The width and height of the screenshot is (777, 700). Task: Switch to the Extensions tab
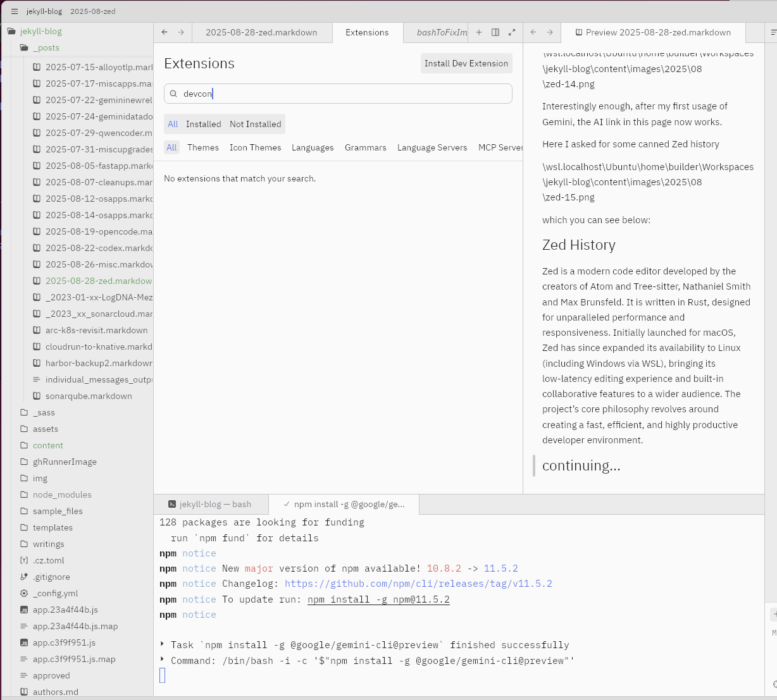tap(367, 32)
